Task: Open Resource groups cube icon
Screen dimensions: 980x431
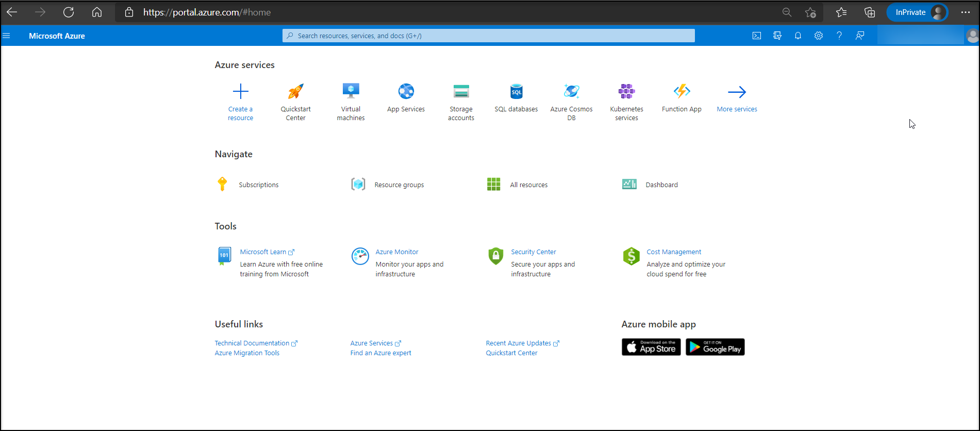Action: (358, 184)
